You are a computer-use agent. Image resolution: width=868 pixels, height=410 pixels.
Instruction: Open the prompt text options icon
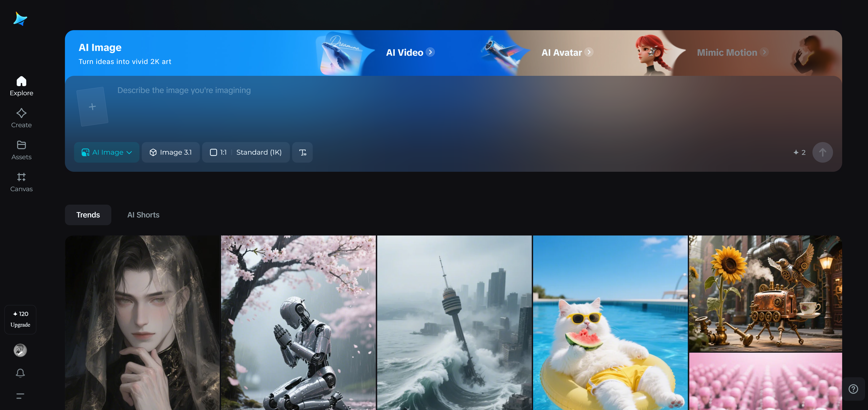(x=302, y=152)
